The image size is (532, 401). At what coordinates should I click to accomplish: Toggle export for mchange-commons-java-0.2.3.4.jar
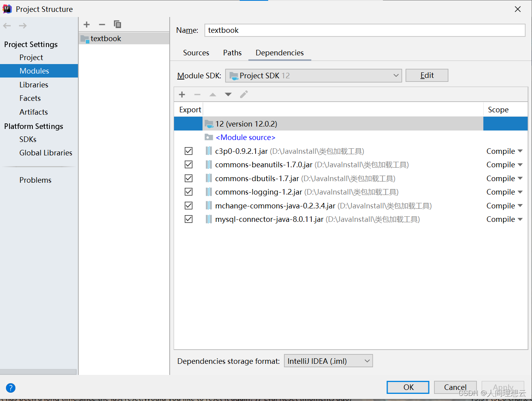pyautogui.click(x=189, y=206)
